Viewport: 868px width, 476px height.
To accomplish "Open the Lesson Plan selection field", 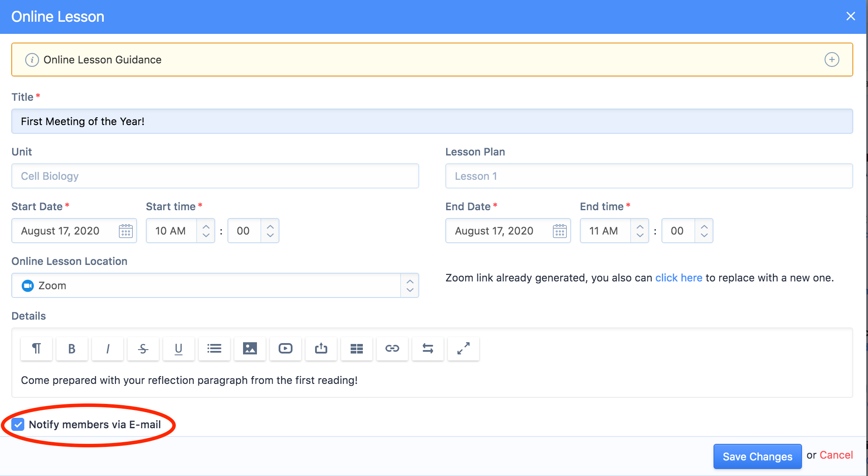I will tap(649, 176).
